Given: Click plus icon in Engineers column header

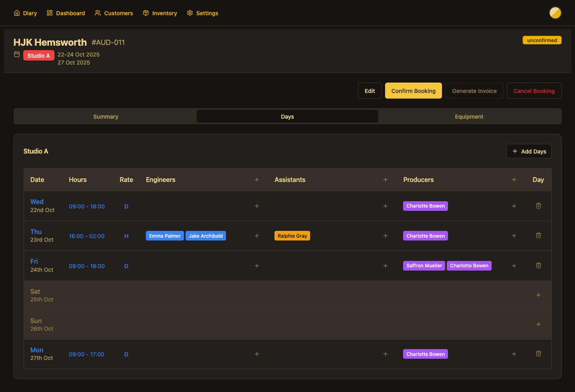Looking at the screenshot, I should (257, 180).
